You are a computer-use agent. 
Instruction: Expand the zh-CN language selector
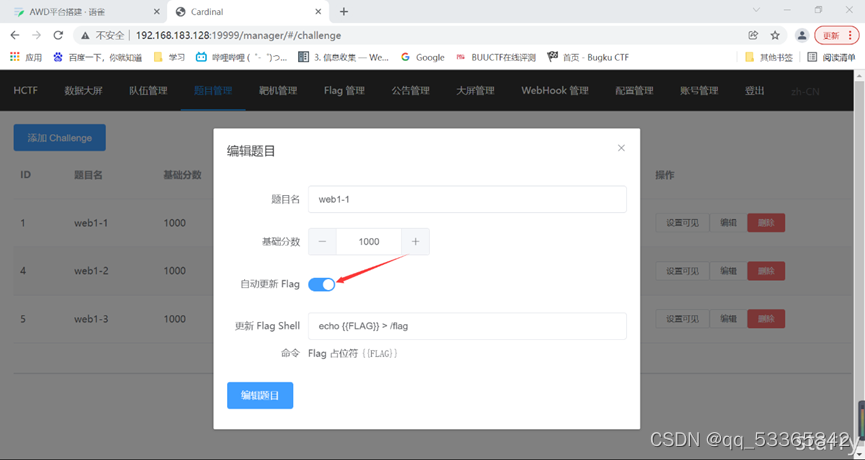tap(805, 91)
